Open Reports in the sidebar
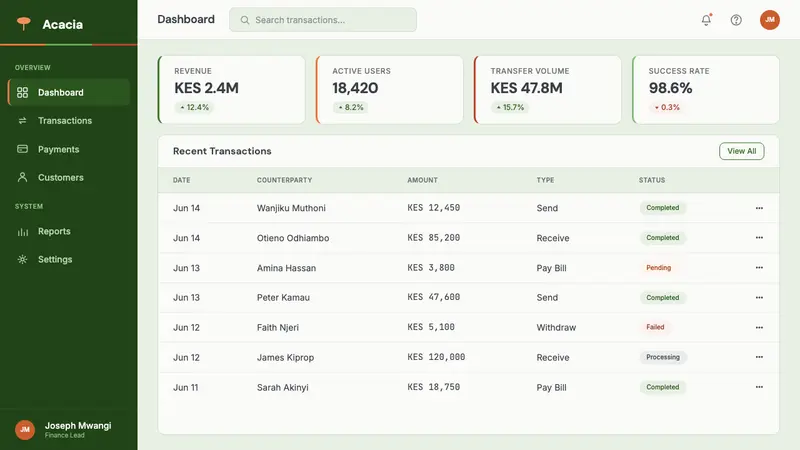Image resolution: width=800 pixels, height=450 pixels. pos(69,232)
